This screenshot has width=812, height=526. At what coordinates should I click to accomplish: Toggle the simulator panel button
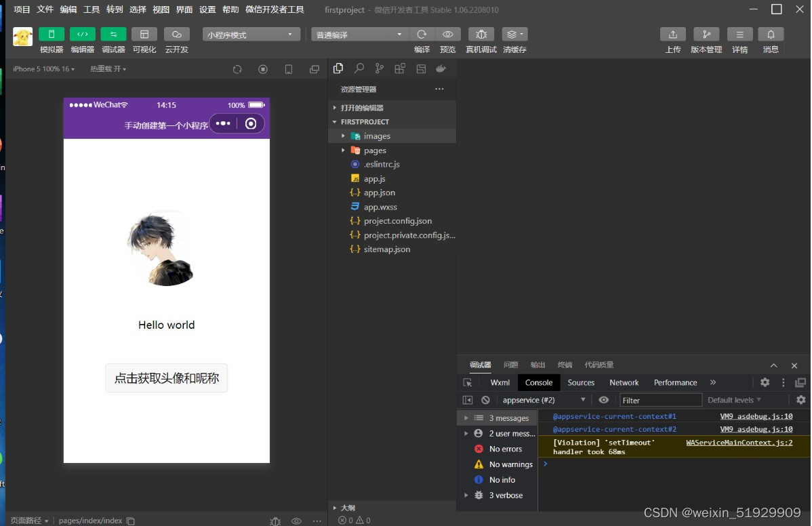pos(52,34)
